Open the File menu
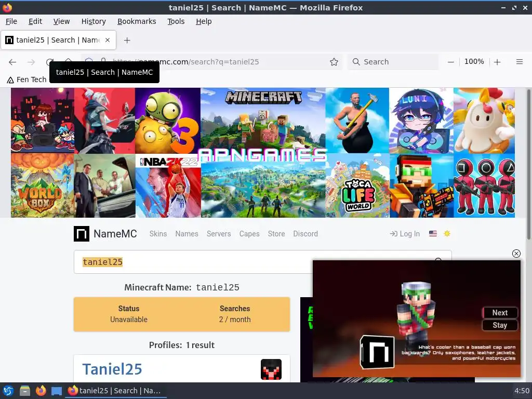The image size is (532, 399). (11, 21)
